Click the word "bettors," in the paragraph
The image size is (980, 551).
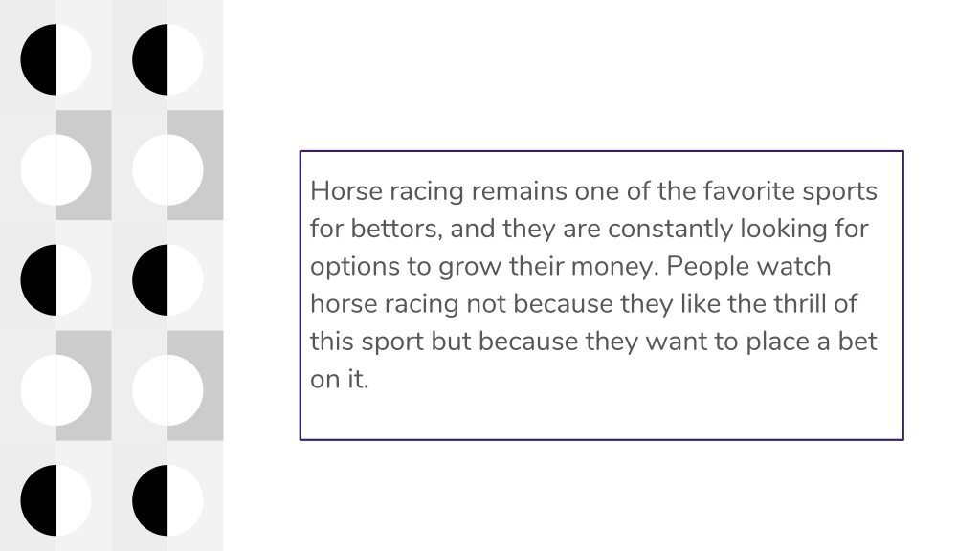(x=396, y=229)
